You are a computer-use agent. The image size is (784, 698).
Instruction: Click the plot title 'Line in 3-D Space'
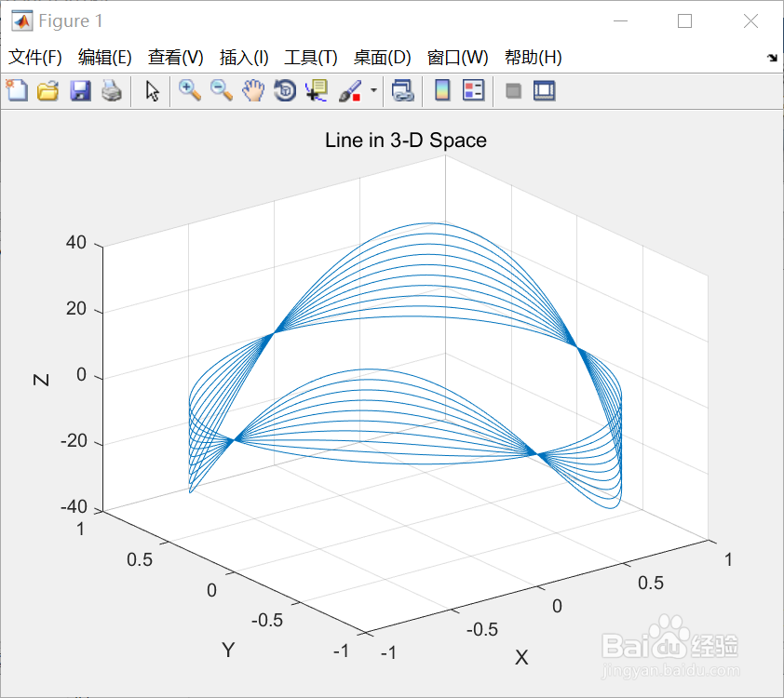pos(405,141)
